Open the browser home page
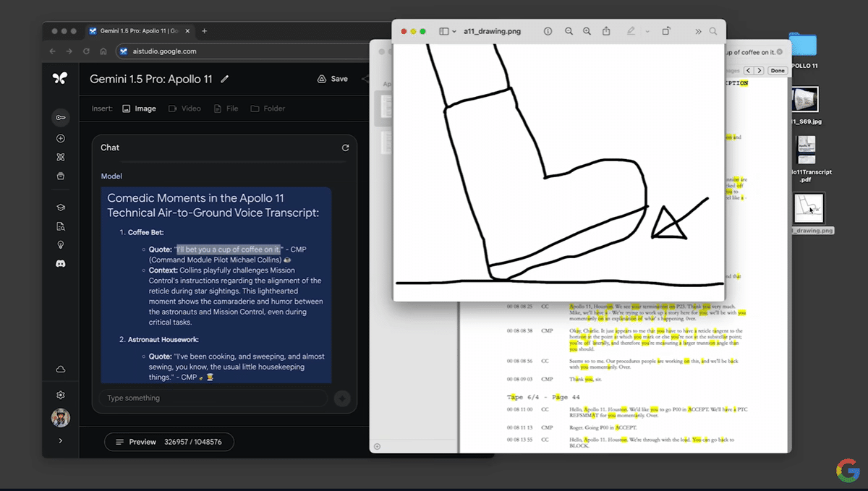Image resolution: width=868 pixels, height=491 pixels. point(103,51)
